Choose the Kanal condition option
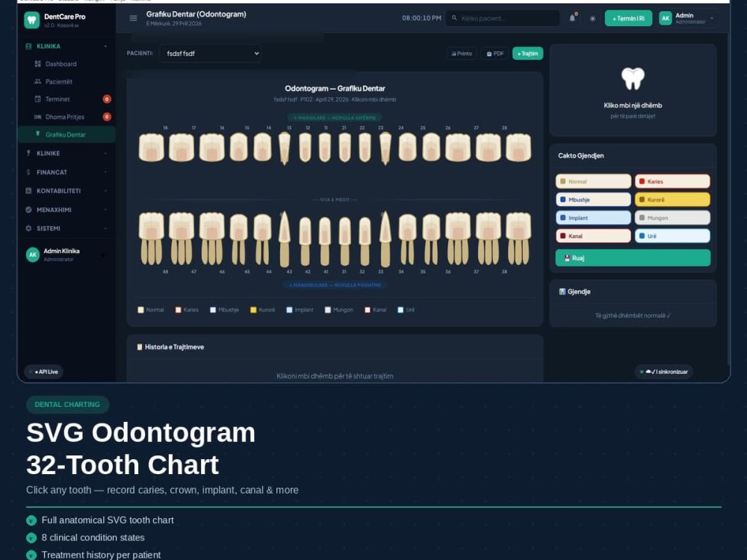This screenshot has height=560, width=747. click(593, 236)
